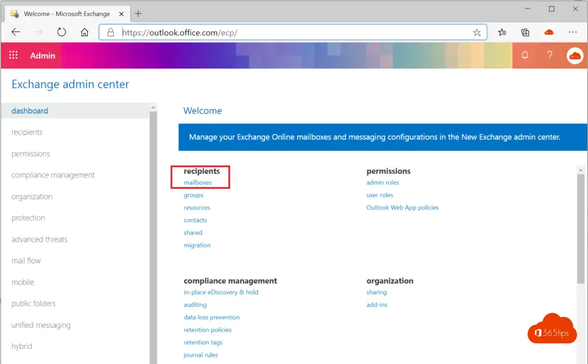Click the address bar URL field
Viewport: 588px width, 364px height.
pyautogui.click(x=292, y=33)
